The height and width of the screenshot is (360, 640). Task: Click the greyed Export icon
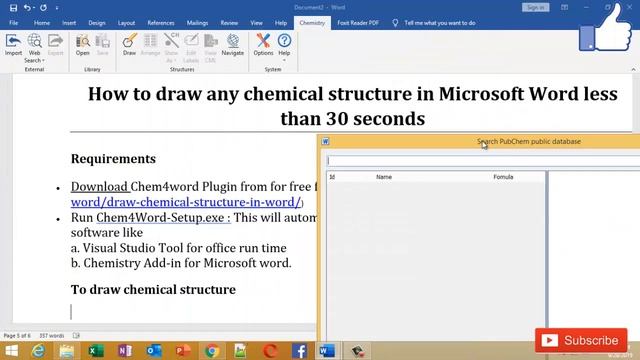pyautogui.click(x=56, y=45)
